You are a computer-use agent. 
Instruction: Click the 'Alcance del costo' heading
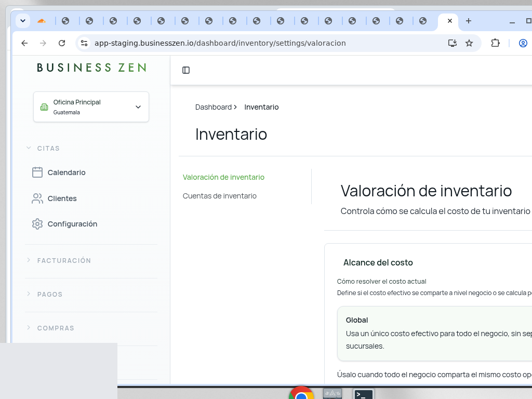click(x=378, y=262)
